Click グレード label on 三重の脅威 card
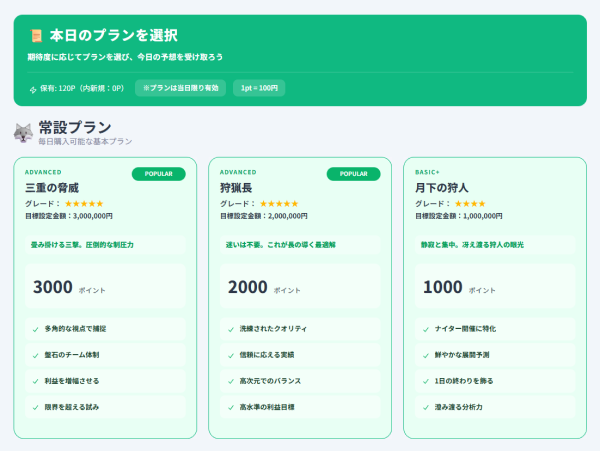Screen dimensions: 600x451 42,204
